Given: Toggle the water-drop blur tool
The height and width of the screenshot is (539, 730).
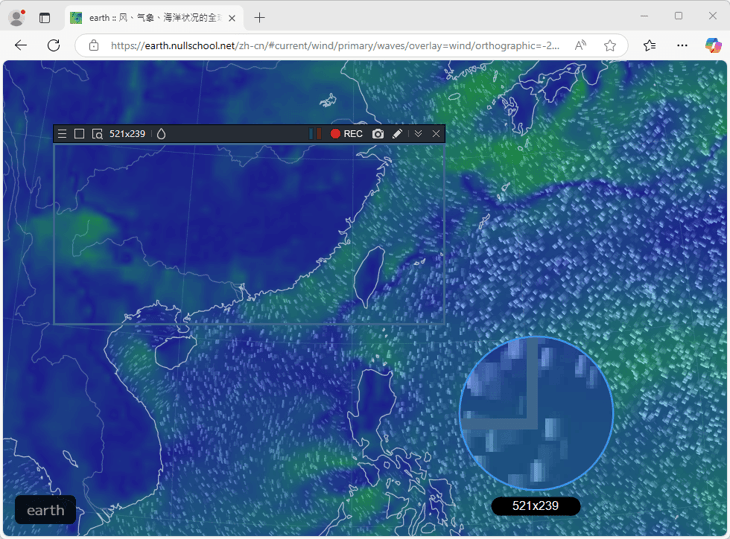Looking at the screenshot, I should 161,134.
